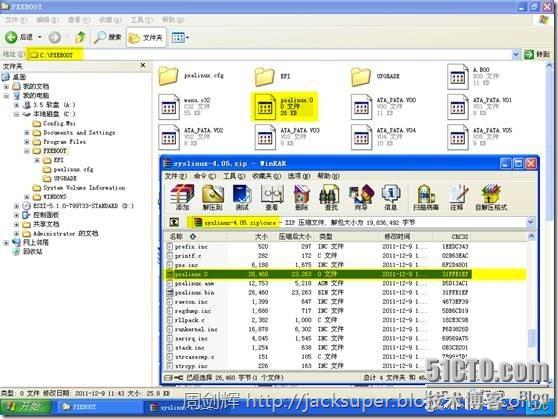Click WinRAR's 添加 (Add) toolbar icon
The width and height of the screenshot is (558, 419).
[182, 197]
